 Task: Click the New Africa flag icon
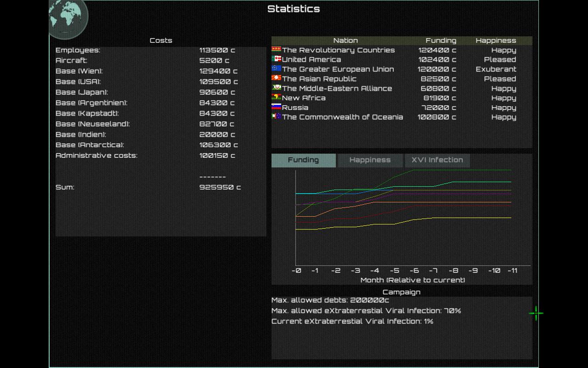276,97
